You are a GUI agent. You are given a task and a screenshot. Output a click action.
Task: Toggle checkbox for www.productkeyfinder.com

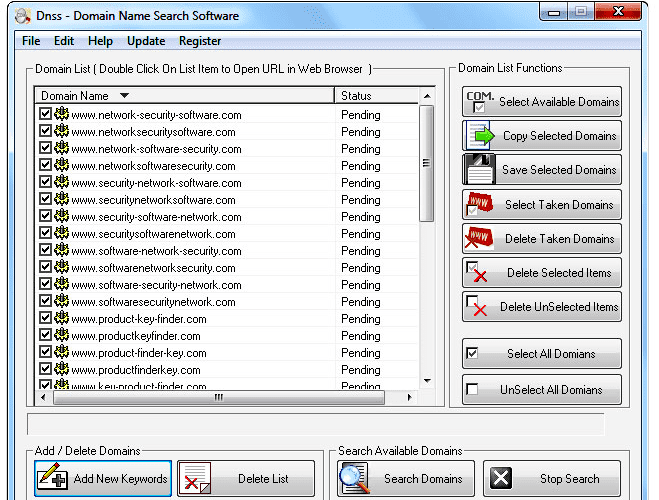coord(45,335)
